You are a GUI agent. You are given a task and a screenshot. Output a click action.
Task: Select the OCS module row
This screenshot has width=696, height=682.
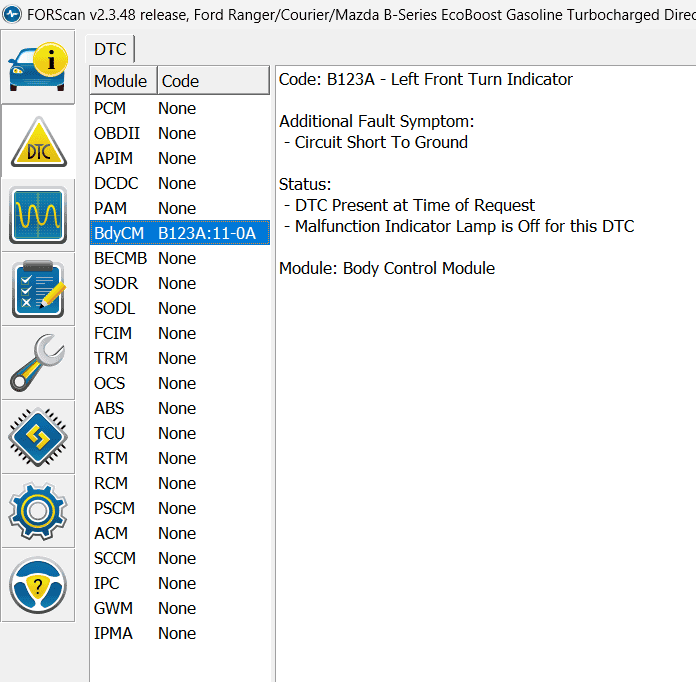(180, 383)
